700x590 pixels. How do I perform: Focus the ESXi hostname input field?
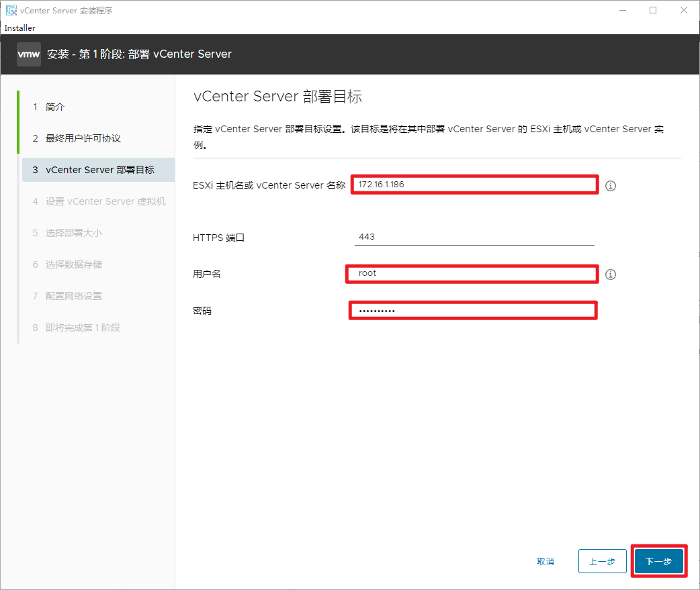pyautogui.click(x=474, y=185)
